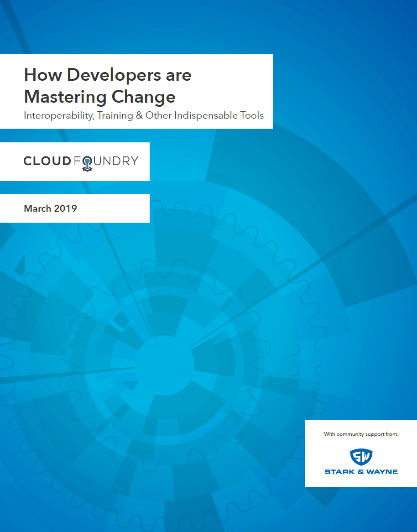This screenshot has height=532, width=417.
Task: Click the Stark & Wayne shield icon
Action: tap(361, 457)
